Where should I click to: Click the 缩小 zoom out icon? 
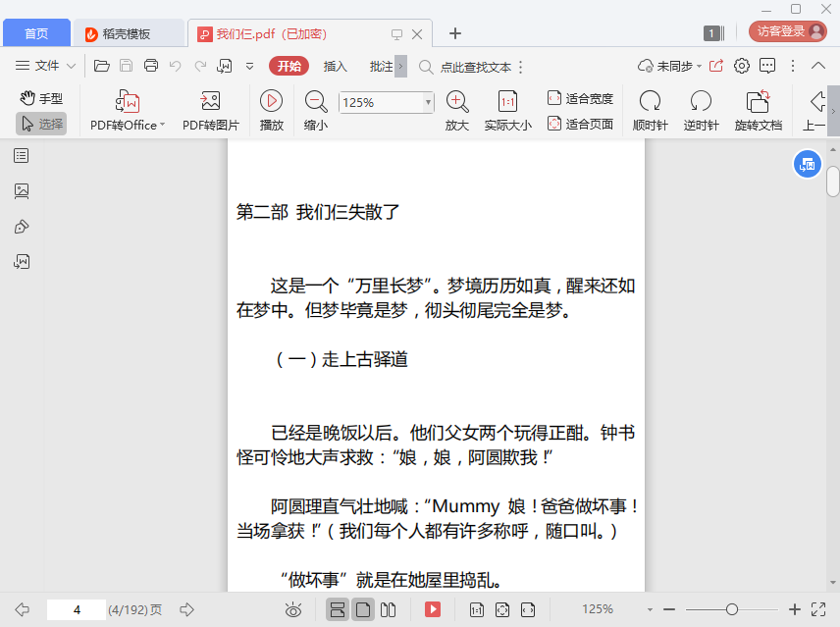point(316,101)
